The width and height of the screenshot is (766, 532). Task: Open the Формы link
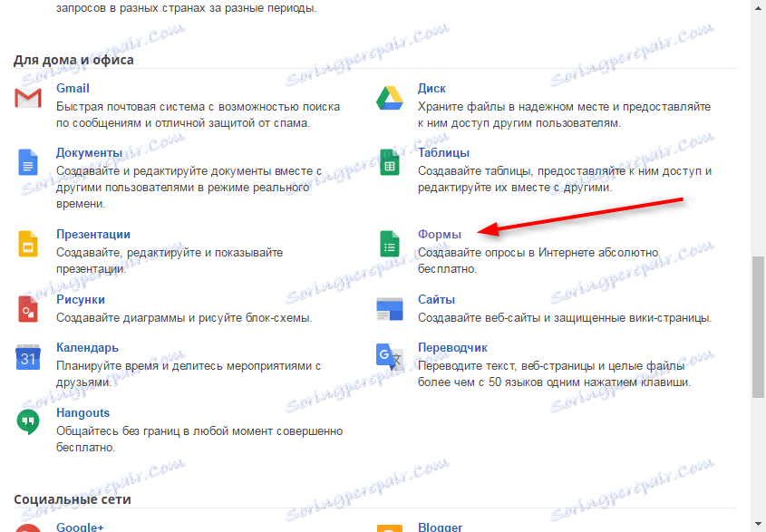(x=439, y=235)
